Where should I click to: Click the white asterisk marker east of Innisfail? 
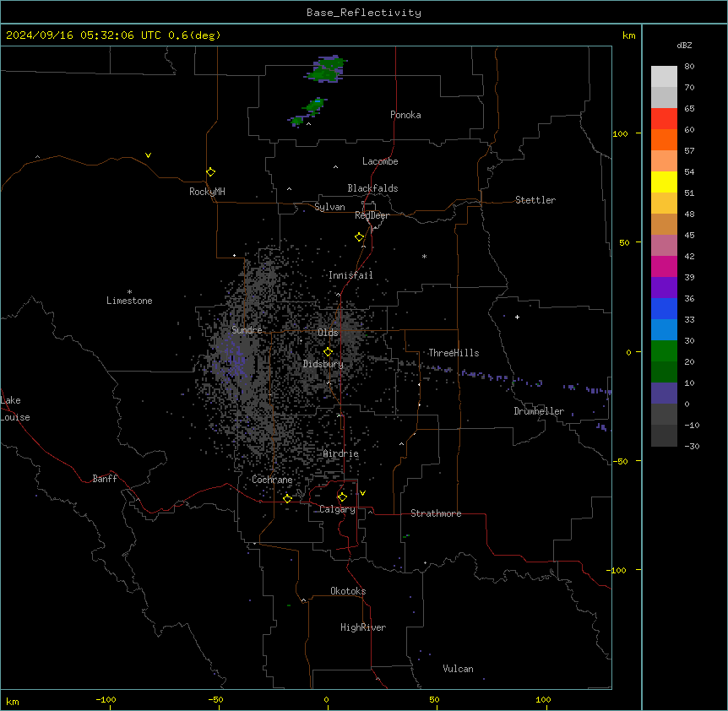click(x=424, y=256)
